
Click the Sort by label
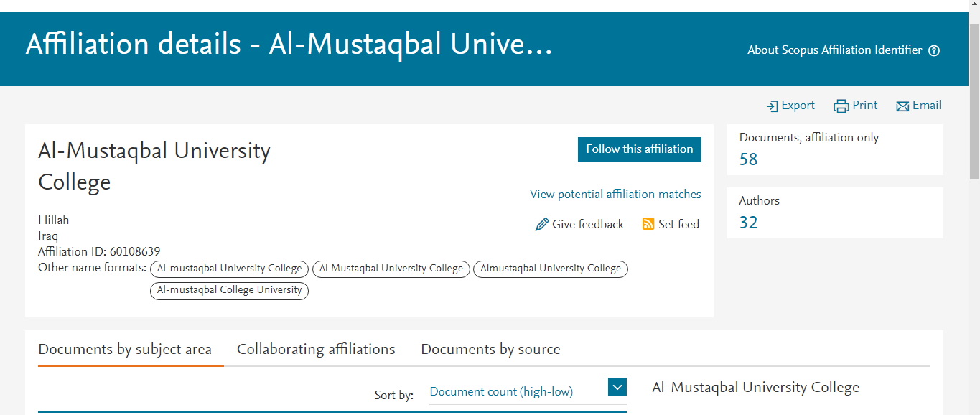(394, 396)
